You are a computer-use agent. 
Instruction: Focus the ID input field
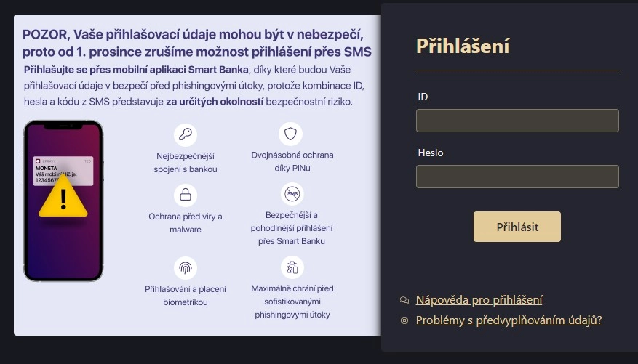[x=517, y=121]
